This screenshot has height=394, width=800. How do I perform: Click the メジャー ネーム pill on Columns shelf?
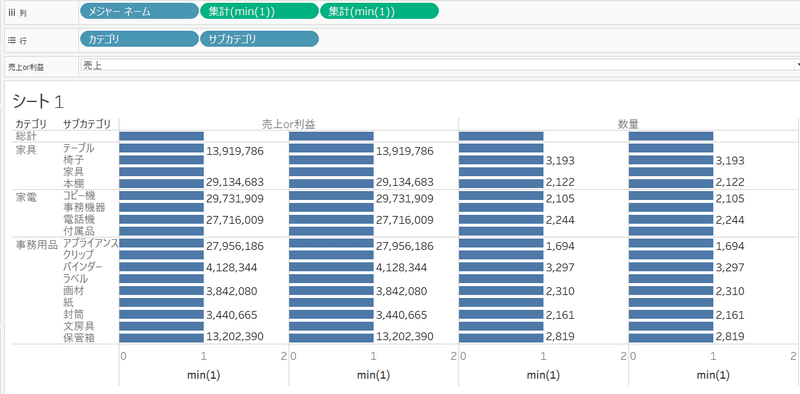click(x=139, y=11)
